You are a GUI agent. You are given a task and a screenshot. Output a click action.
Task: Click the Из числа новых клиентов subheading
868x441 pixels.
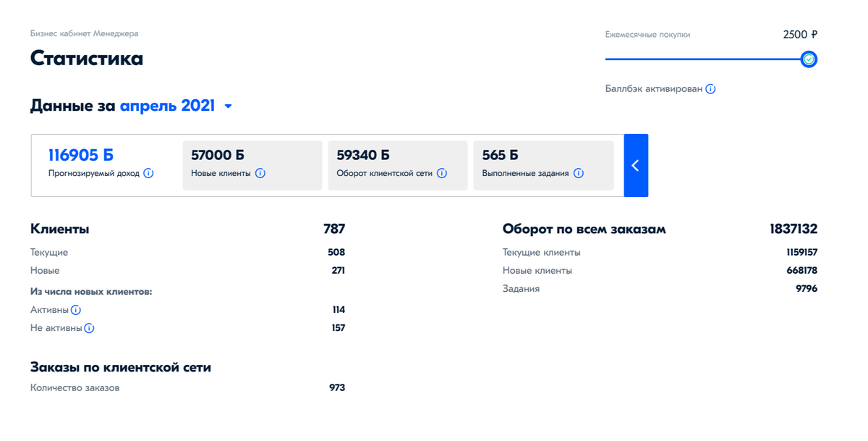[x=91, y=291]
